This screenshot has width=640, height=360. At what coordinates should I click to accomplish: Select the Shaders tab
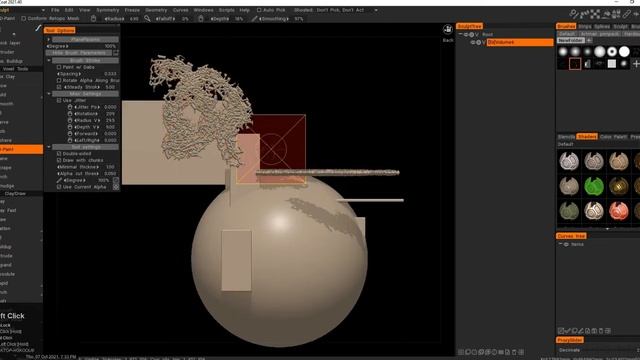coord(587,136)
